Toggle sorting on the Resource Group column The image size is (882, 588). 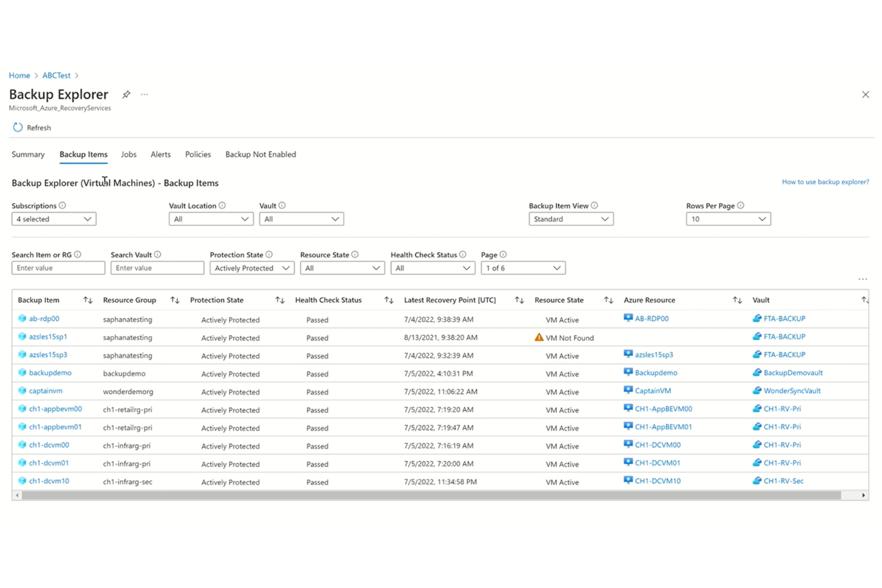coord(174,300)
